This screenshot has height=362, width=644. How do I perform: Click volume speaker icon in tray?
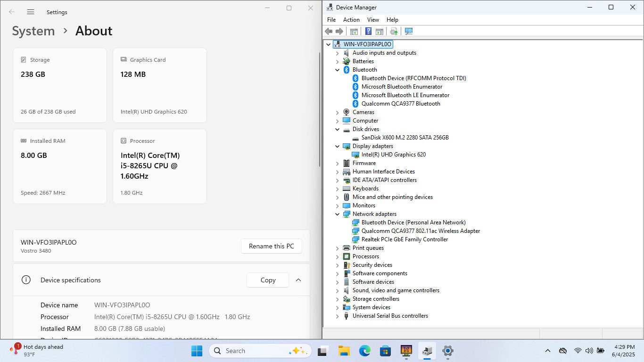pyautogui.click(x=589, y=351)
